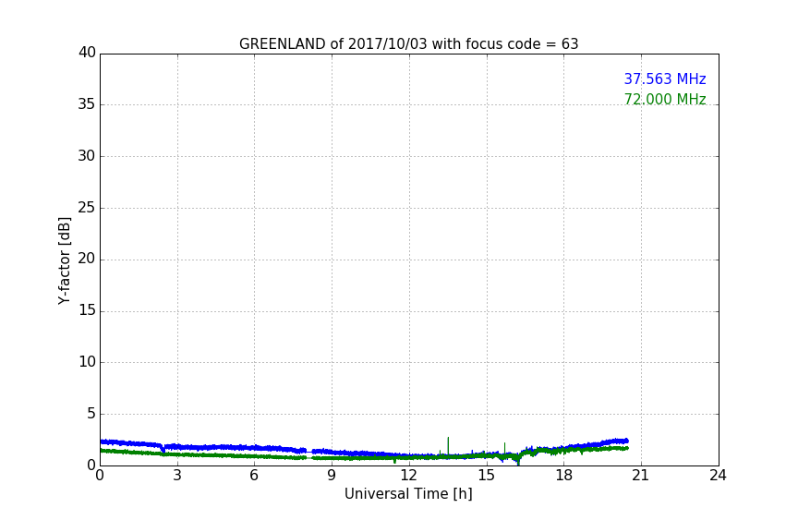This screenshot has height=532, width=798.
Task: Click the plot title 'GREENLAND of 2017/10/03'
Action: 332,44
